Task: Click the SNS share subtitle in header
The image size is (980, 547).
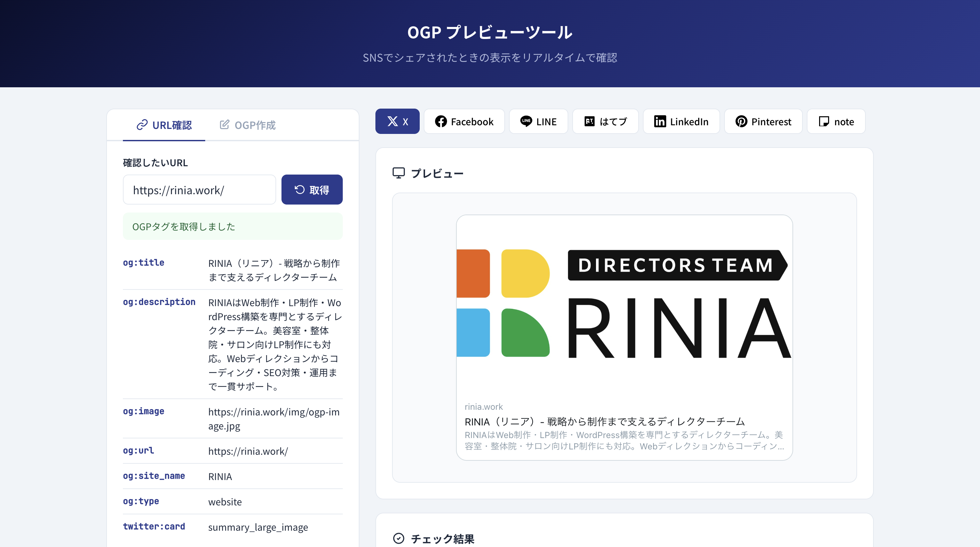Action: [x=490, y=57]
